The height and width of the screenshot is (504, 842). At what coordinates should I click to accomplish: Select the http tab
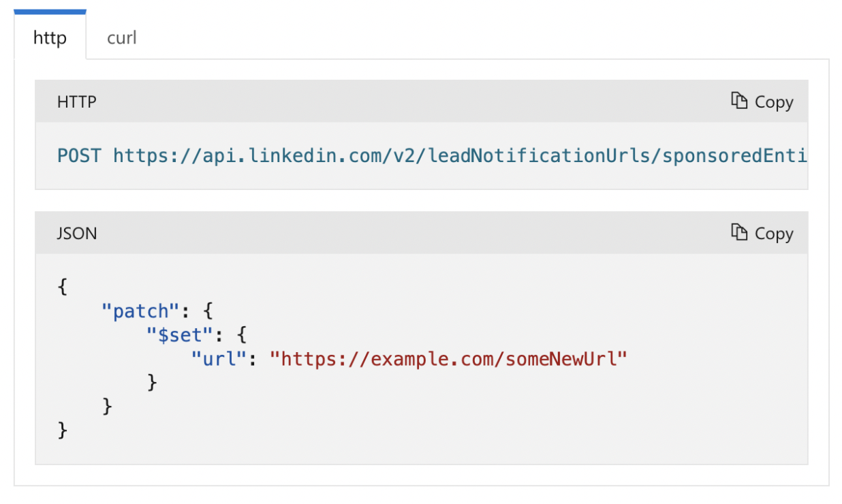point(50,37)
